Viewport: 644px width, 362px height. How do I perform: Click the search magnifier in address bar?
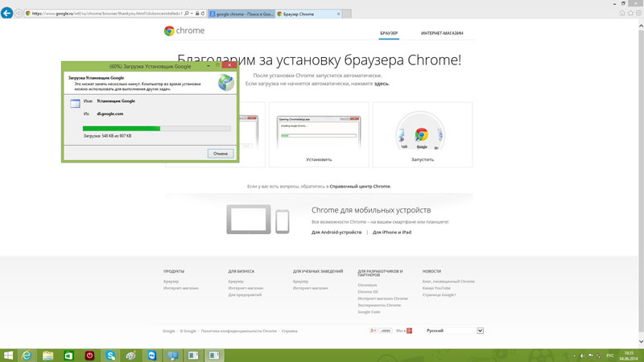(x=187, y=14)
